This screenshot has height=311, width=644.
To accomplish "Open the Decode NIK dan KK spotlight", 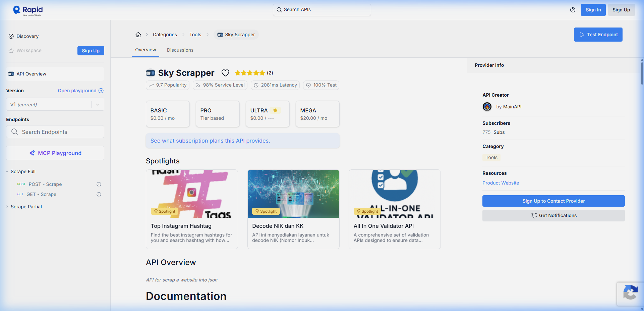I will (x=293, y=209).
